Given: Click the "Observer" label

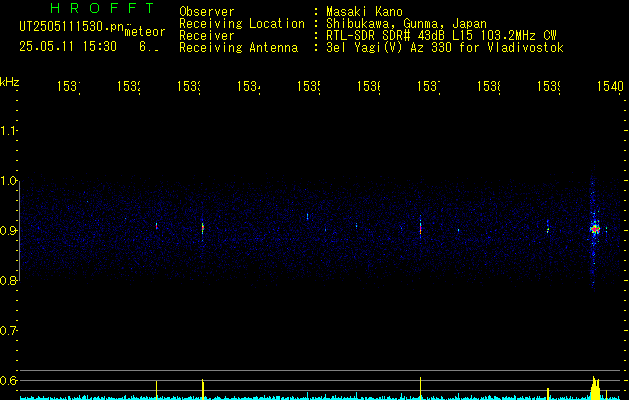Looking at the screenshot, I should tap(207, 12).
